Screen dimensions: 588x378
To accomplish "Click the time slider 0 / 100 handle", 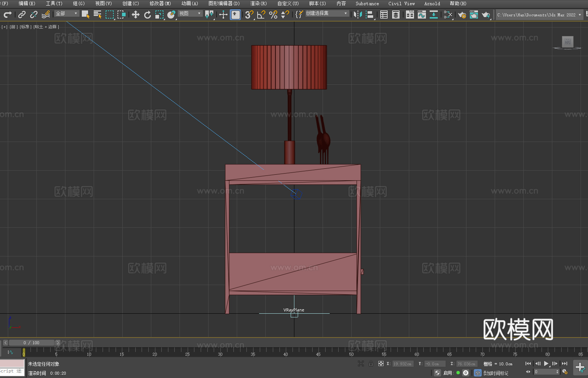I will tap(32, 343).
